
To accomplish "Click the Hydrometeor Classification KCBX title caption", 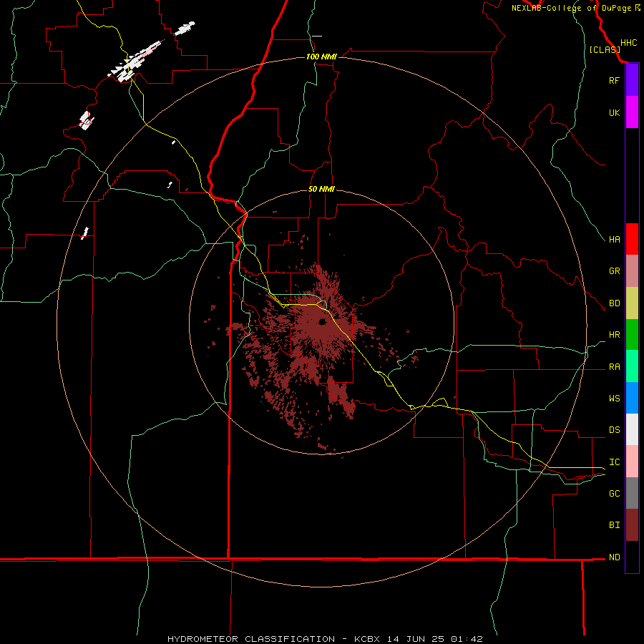I will pyautogui.click(x=325, y=639).
